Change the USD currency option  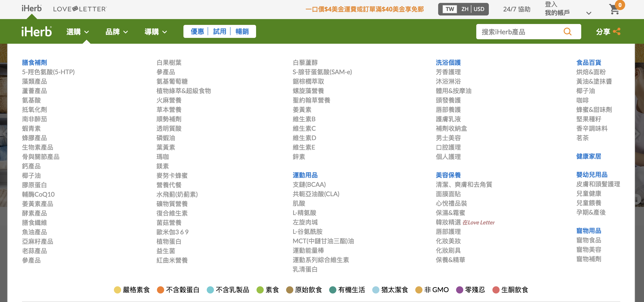pyautogui.click(x=479, y=9)
